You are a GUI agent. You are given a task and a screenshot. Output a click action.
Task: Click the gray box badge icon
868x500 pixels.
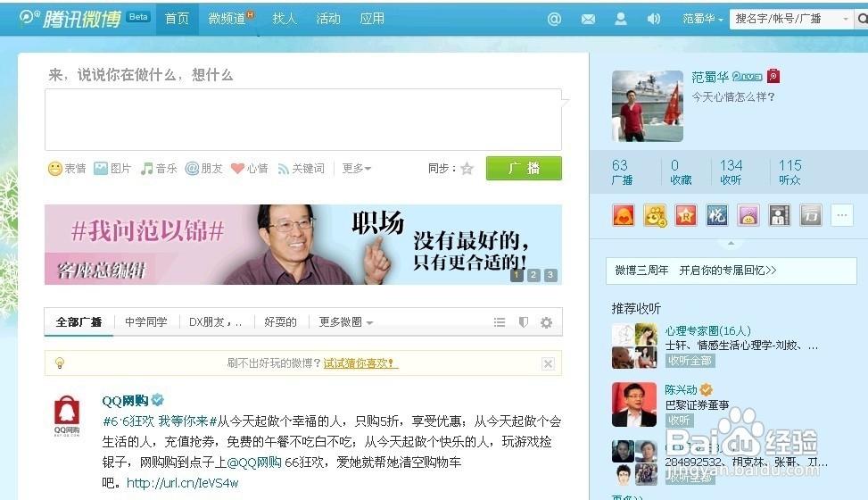click(x=811, y=215)
